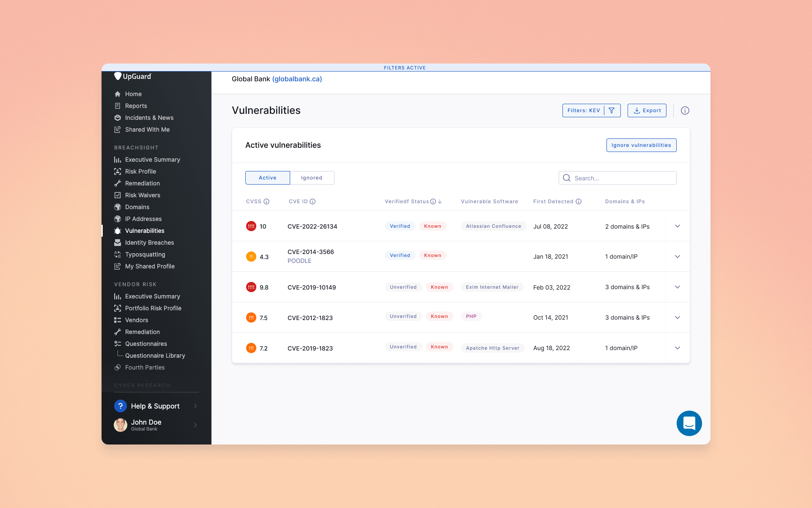Click Domains & IPs column header
The height and width of the screenshot is (508, 812).
pyautogui.click(x=625, y=202)
